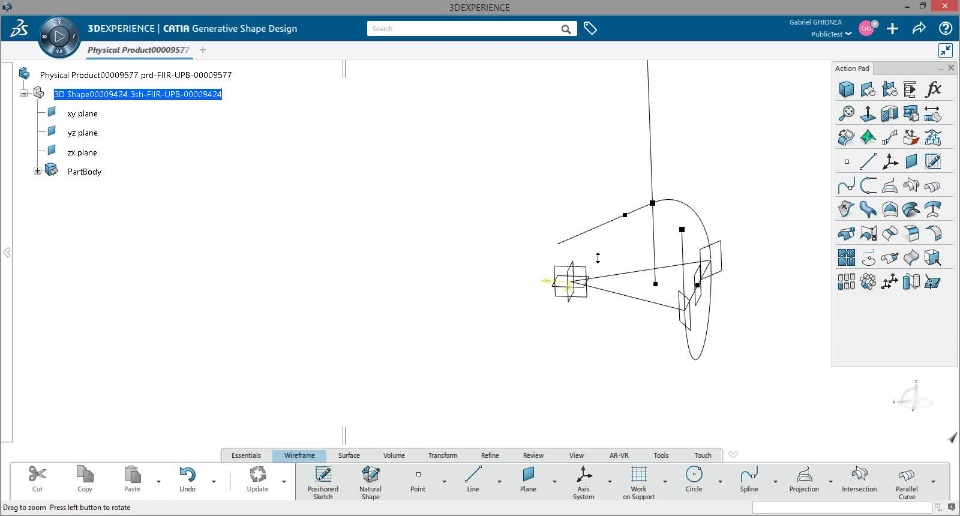This screenshot has height=516, width=960.
Task: Open dropdown arrow next to Point tool
Action: (x=444, y=482)
